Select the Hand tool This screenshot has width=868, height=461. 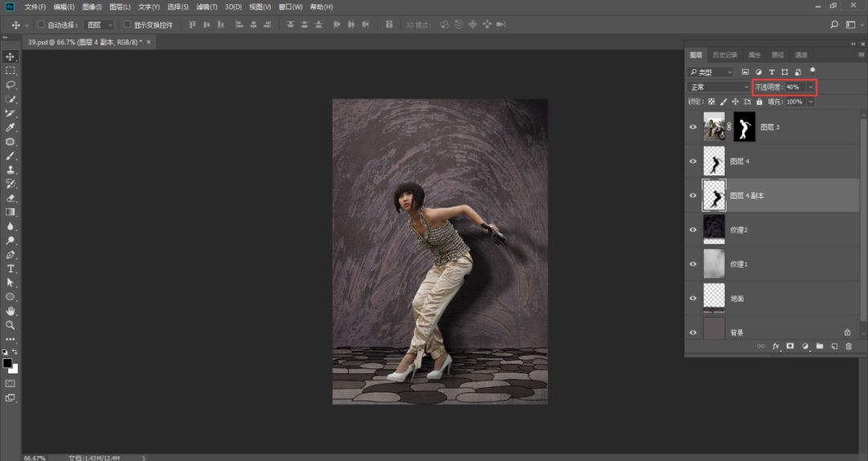coord(10,311)
